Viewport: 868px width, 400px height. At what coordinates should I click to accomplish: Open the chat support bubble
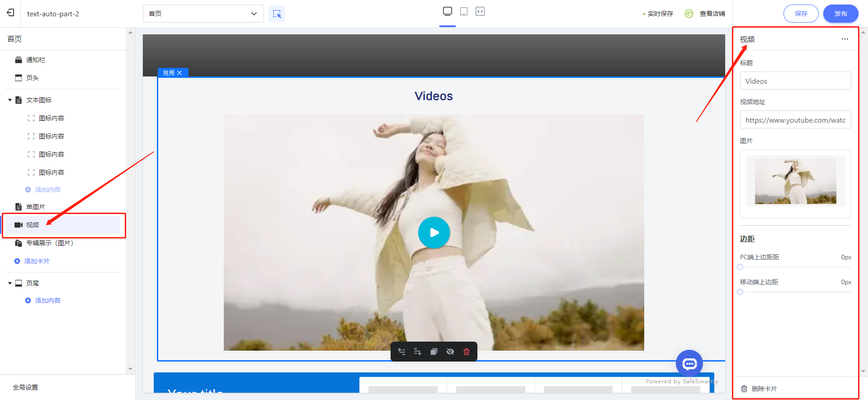click(689, 363)
